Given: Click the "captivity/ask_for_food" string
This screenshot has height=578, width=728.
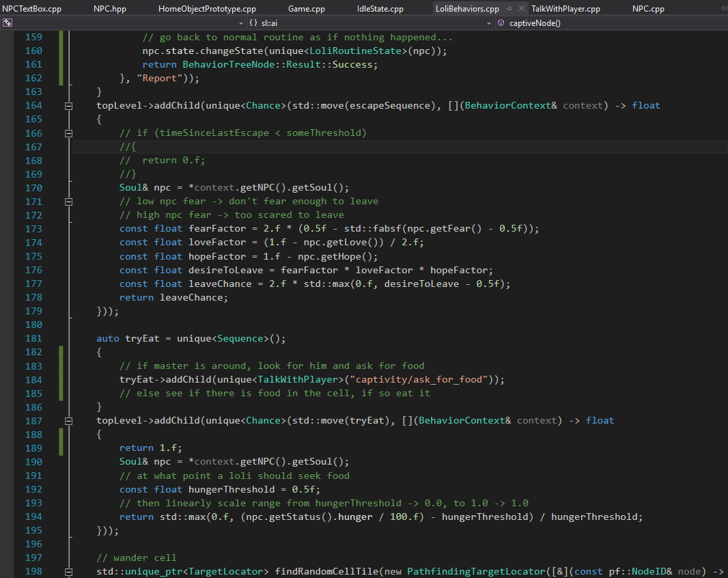Looking at the screenshot, I should [419, 380].
